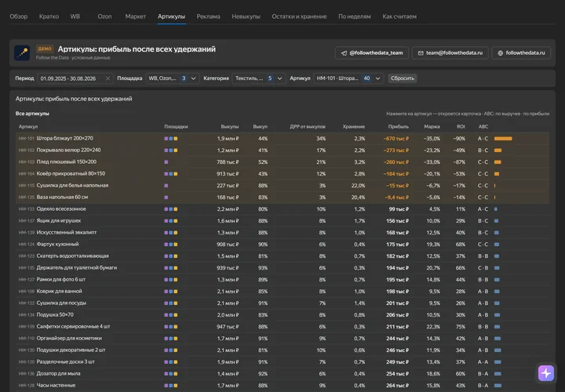Open article Коврик для ванной
This screenshot has height=392, width=565.
[x=60, y=291]
